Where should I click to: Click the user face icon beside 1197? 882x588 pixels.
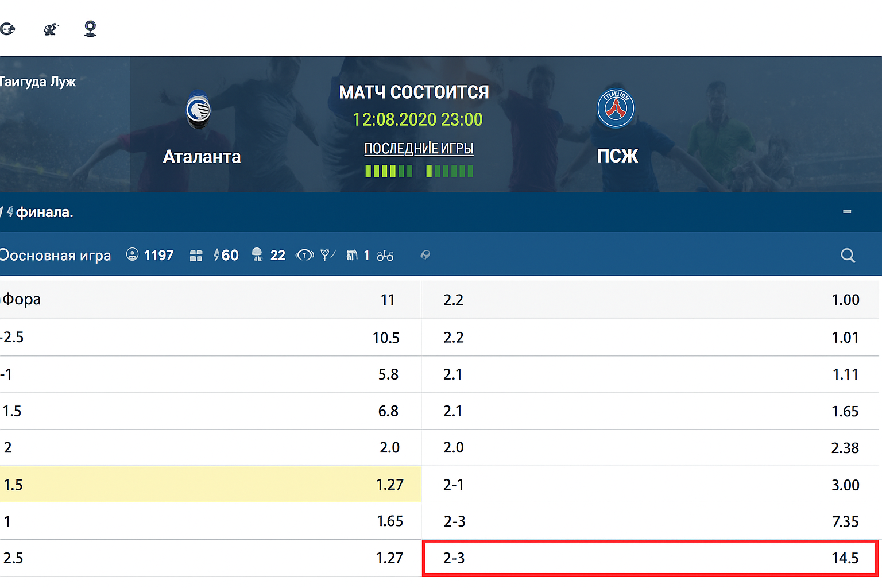click(132, 254)
